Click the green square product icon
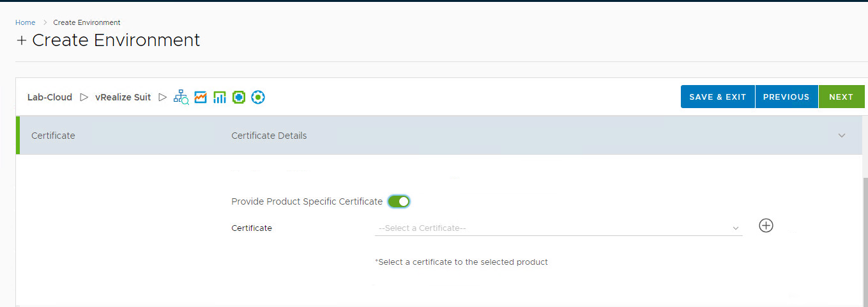 239,97
